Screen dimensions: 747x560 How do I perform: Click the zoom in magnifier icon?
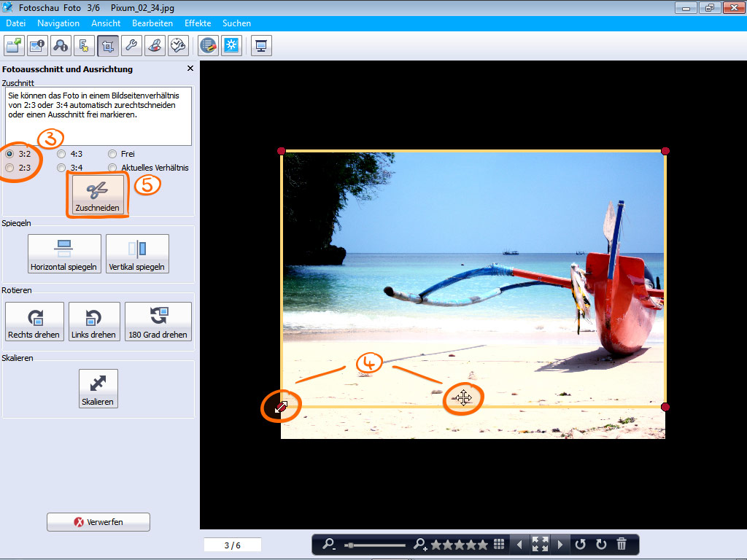coord(420,544)
